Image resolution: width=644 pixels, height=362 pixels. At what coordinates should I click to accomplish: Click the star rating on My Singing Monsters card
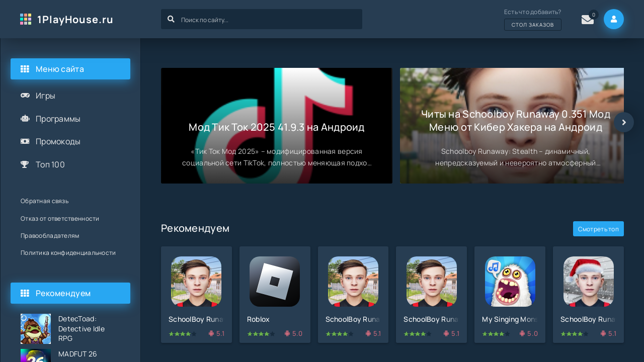(496, 334)
